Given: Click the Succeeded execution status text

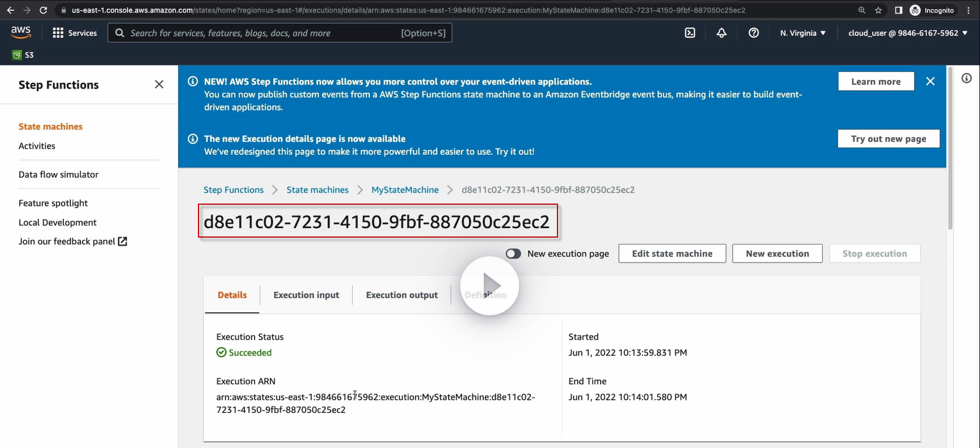Looking at the screenshot, I should click(250, 353).
